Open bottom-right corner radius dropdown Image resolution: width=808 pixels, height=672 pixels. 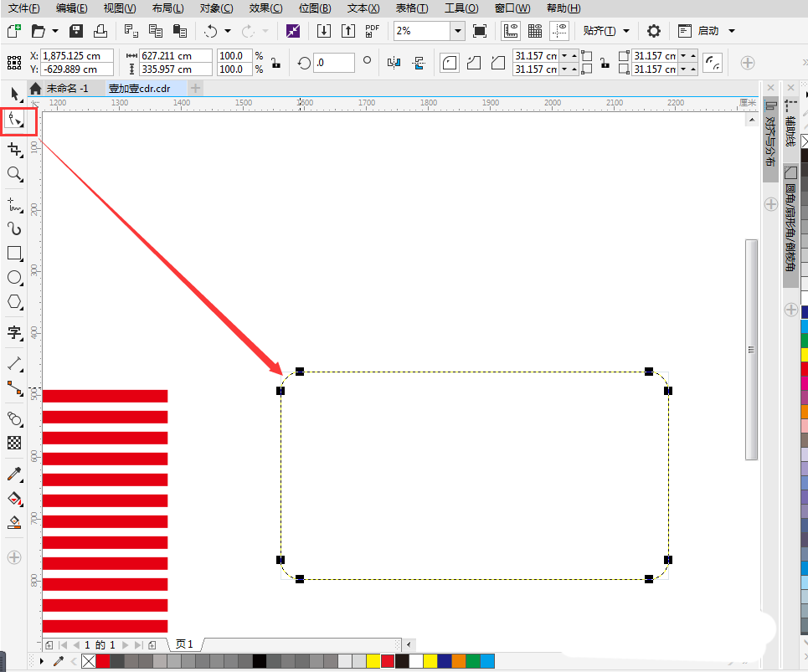pyautogui.click(x=683, y=69)
